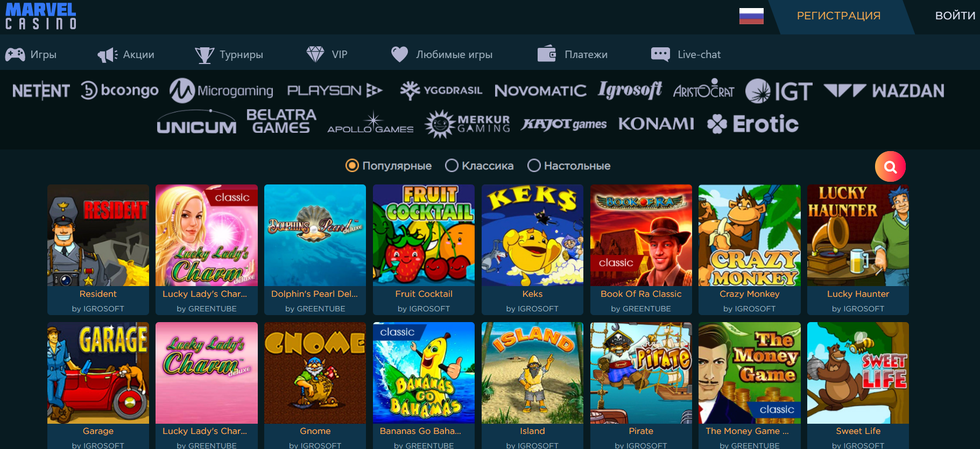Filter by NetEnt provider logo

pyautogui.click(x=41, y=91)
